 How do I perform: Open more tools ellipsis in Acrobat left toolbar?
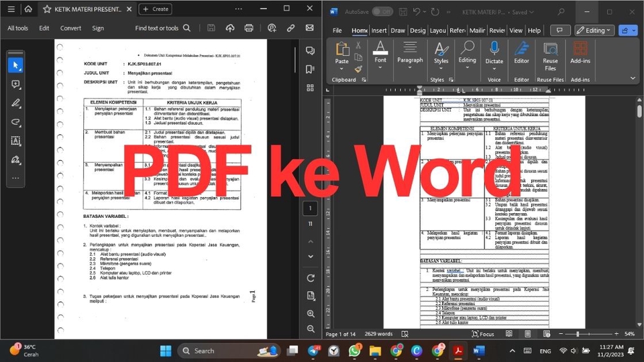click(x=15, y=178)
